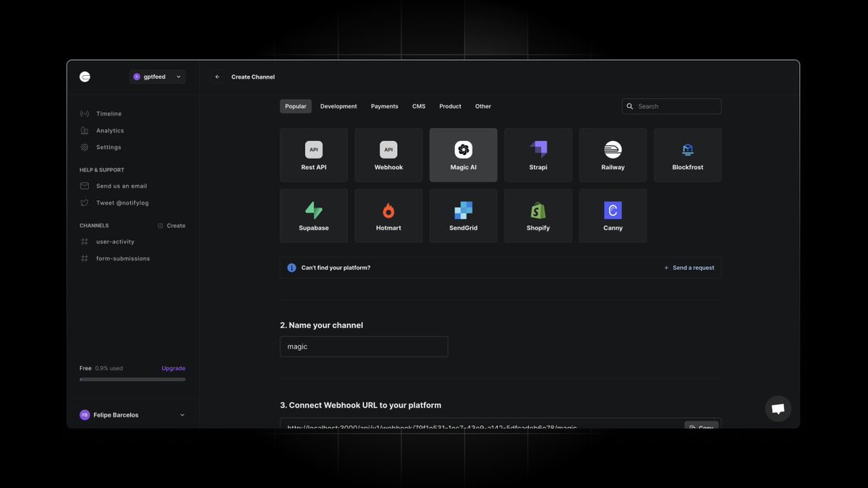Open Timeline in the sidebar
Screen dimensions: 868x488
pyautogui.click(x=109, y=114)
